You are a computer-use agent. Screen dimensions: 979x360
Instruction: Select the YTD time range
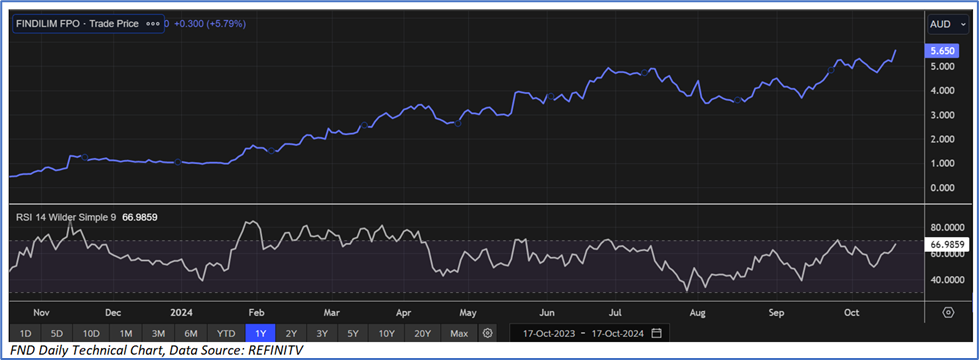[227, 333]
